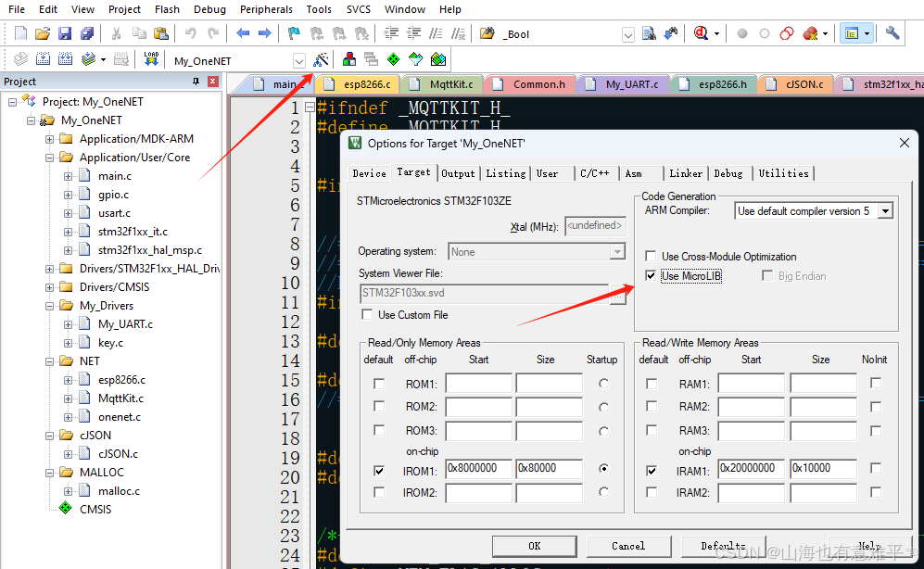This screenshot has width=924, height=569.
Task: Click the IRAM1 Start address field
Action: (750, 469)
